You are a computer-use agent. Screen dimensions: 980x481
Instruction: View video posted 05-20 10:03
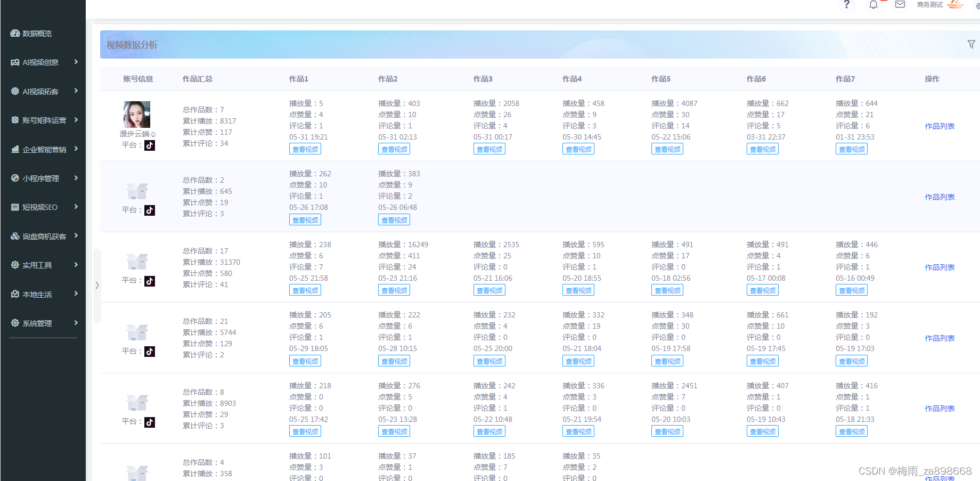(x=667, y=431)
